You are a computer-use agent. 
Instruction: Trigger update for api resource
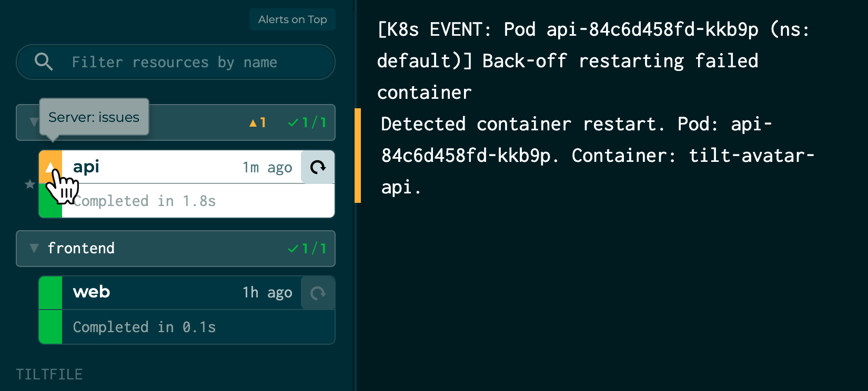(318, 167)
